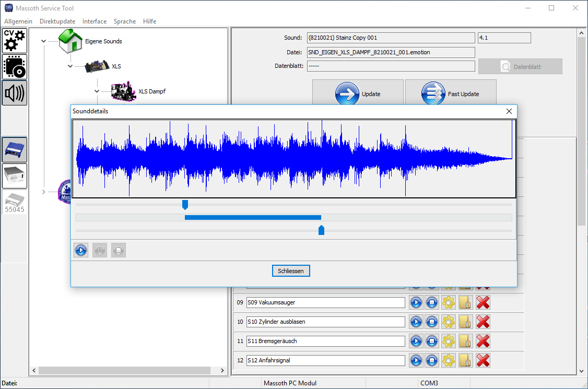Image resolution: width=588 pixels, height=389 pixels.
Task: Click the XLS Dampf locomotive icon
Action: pyautogui.click(x=123, y=91)
